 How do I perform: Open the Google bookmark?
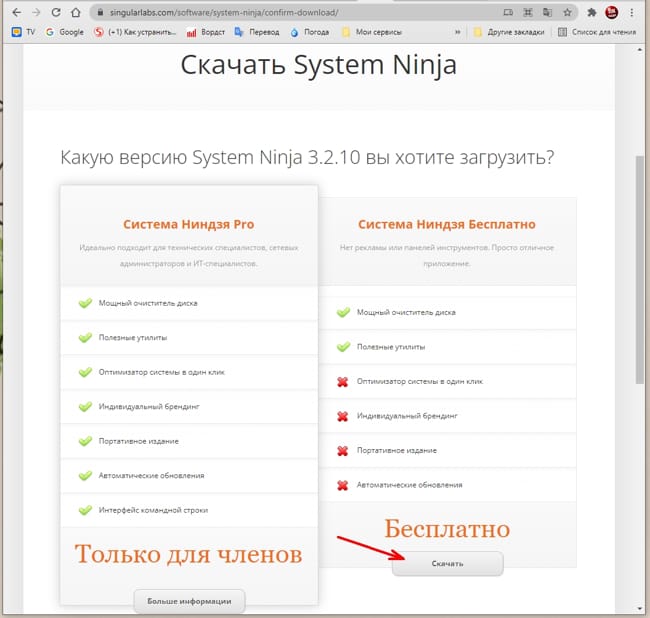pyautogui.click(x=65, y=32)
